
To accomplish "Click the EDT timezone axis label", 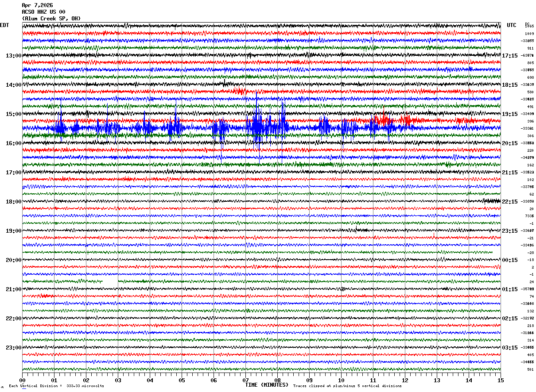I will 4,25.
